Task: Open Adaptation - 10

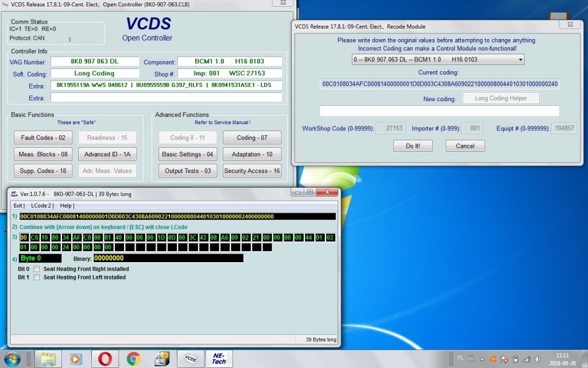Action: click(x=252, y=154)
